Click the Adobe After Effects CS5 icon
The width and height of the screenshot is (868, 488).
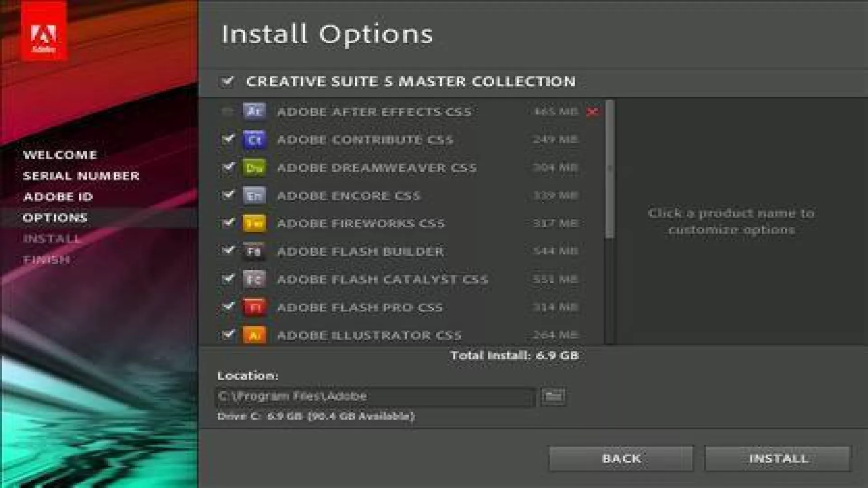point(254,111)
